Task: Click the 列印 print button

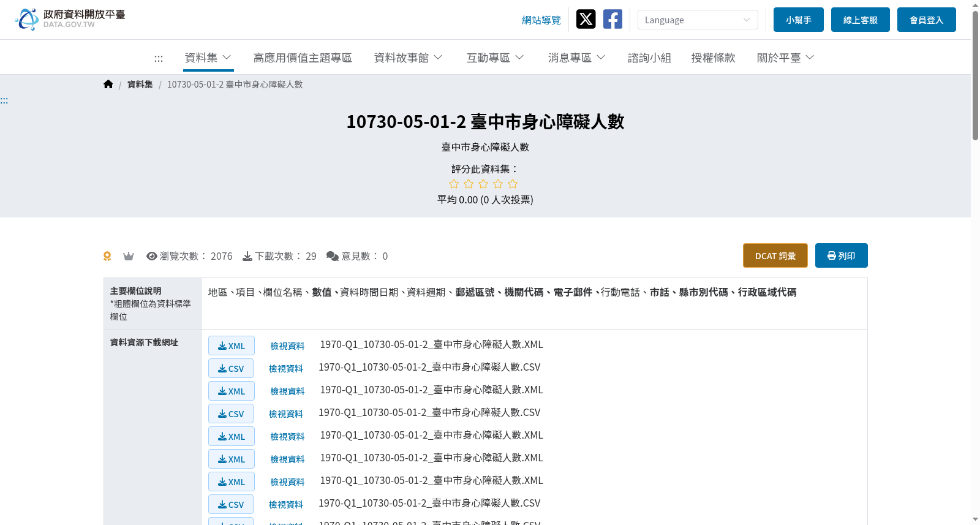Action: coord(842,255)
